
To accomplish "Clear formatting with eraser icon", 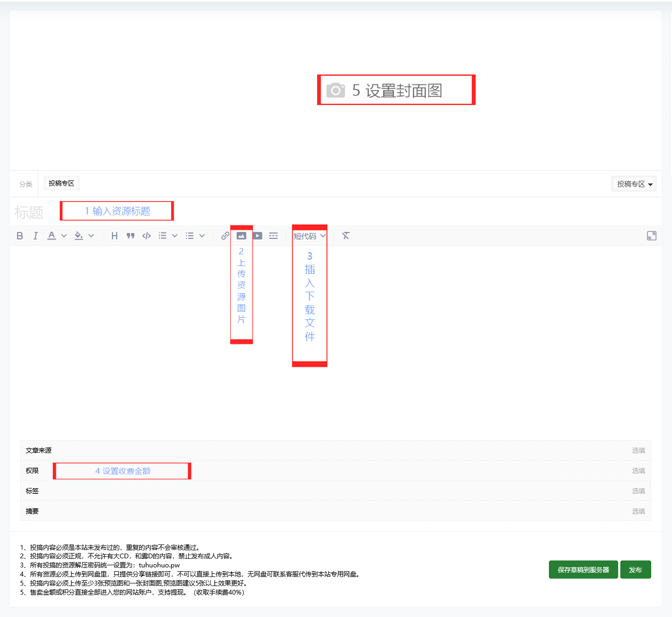I will (346, 236).
